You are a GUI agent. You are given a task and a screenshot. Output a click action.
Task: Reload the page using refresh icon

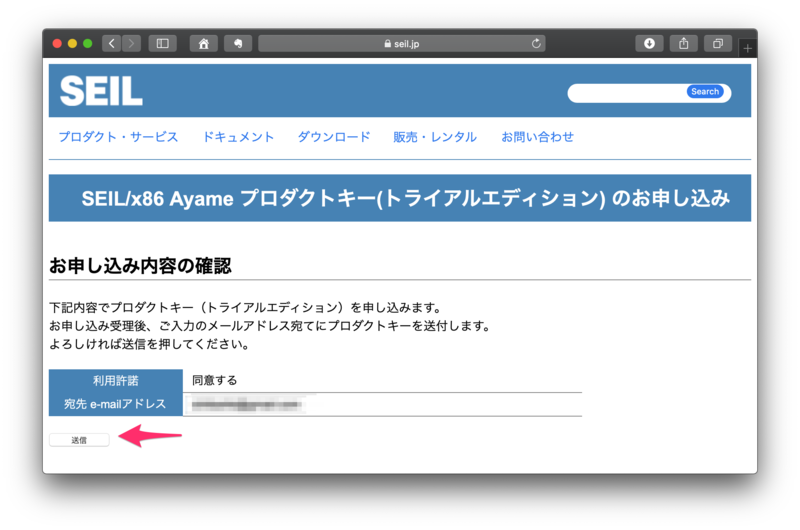[x=536, y=43]
